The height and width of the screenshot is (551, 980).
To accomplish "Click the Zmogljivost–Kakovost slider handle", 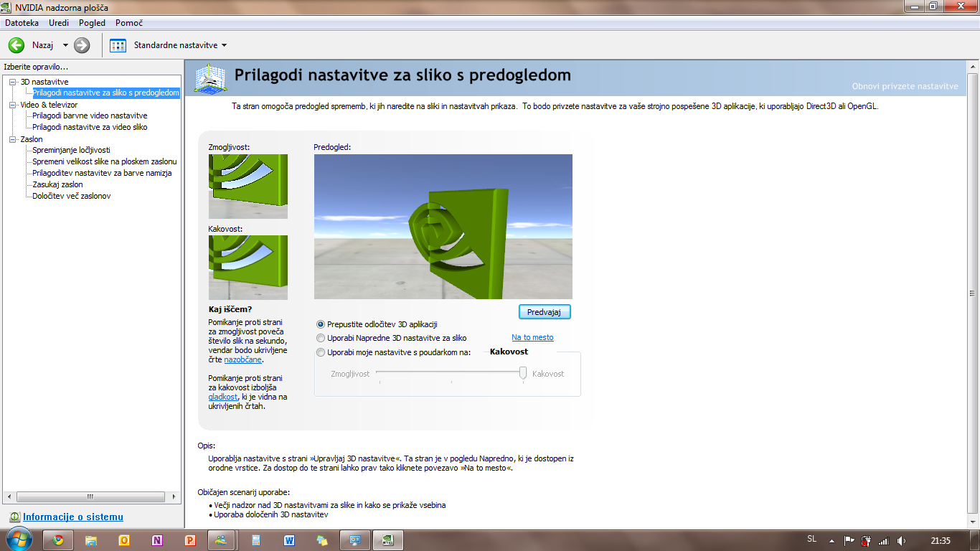I will click(x=523, y=372).
